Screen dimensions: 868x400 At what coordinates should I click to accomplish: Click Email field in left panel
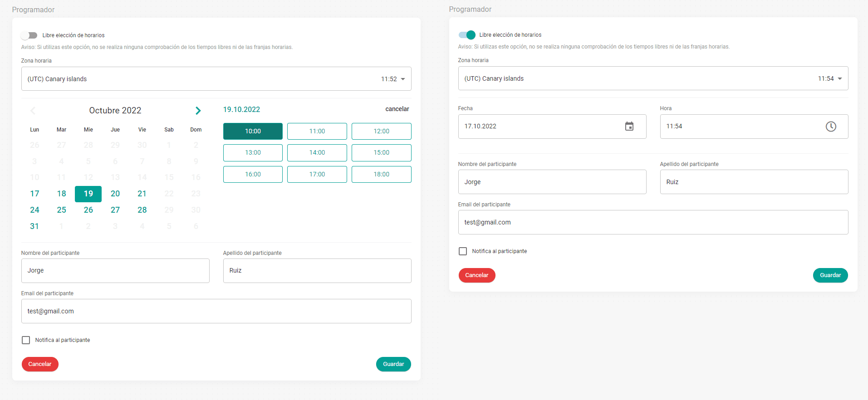click(x=216, y=311)
